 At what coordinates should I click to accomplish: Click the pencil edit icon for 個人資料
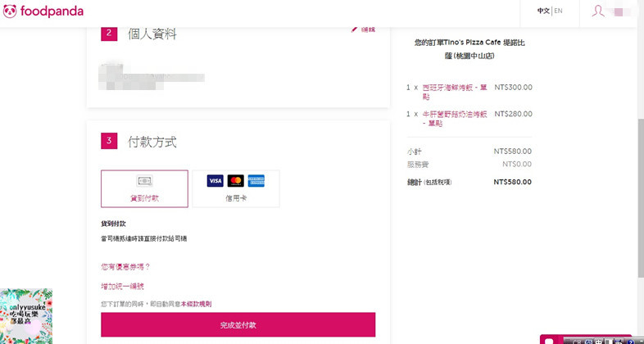356,29
